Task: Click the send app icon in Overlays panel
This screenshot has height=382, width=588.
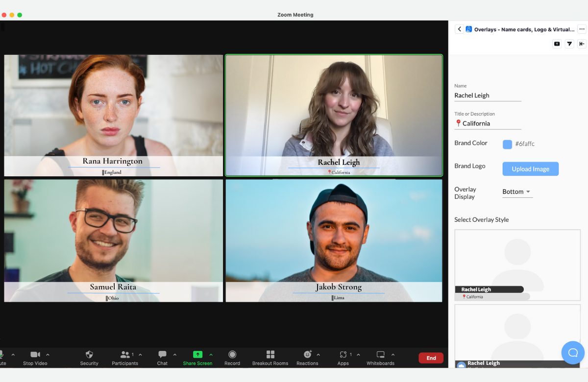Action: point(569,44)
